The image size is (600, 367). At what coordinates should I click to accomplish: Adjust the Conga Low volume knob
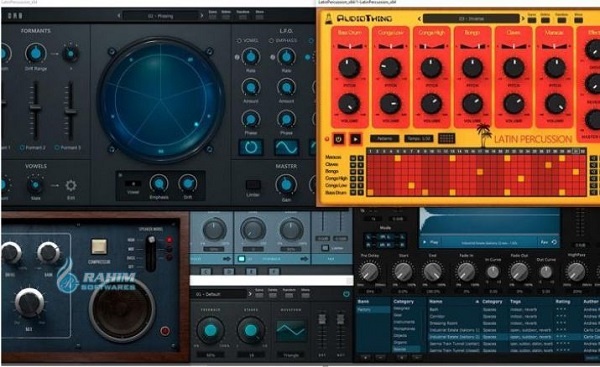click(390, 104)
